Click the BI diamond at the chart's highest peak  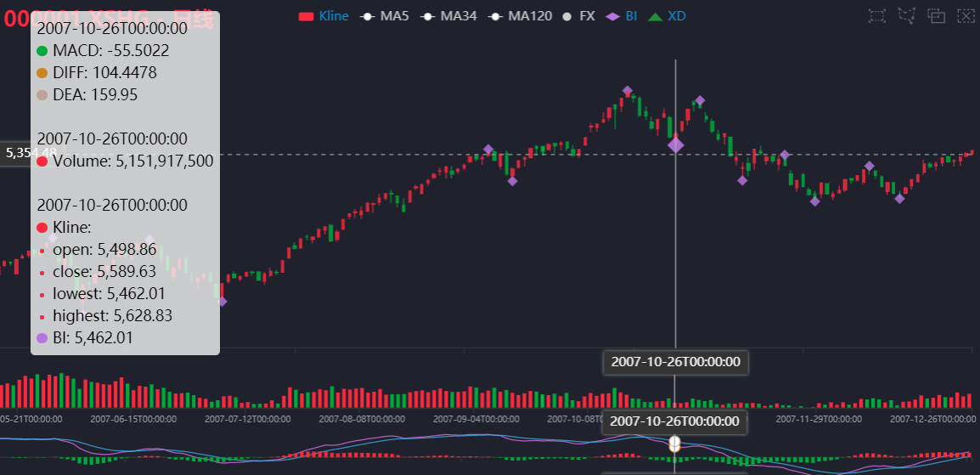click(x=628, y=91)
